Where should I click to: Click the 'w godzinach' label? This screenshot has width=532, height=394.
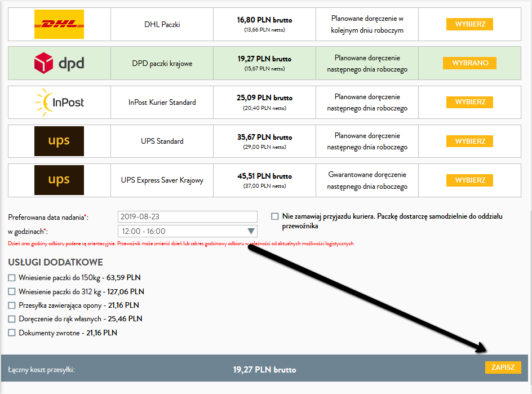pos(28,232)
